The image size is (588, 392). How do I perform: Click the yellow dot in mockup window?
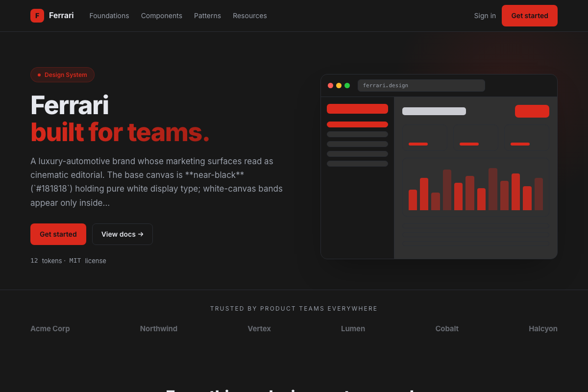(339, 85)
